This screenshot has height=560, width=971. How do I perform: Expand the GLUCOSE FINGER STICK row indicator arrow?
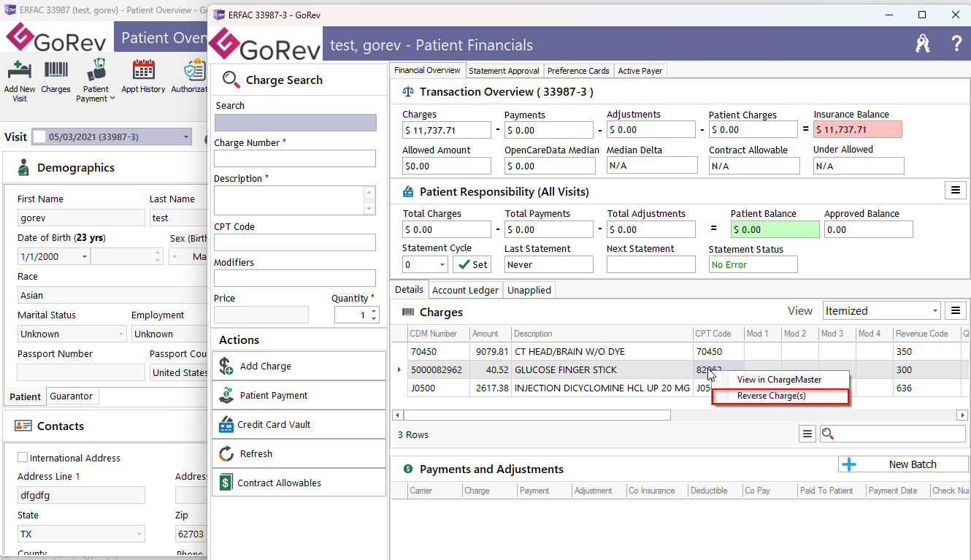399,369
